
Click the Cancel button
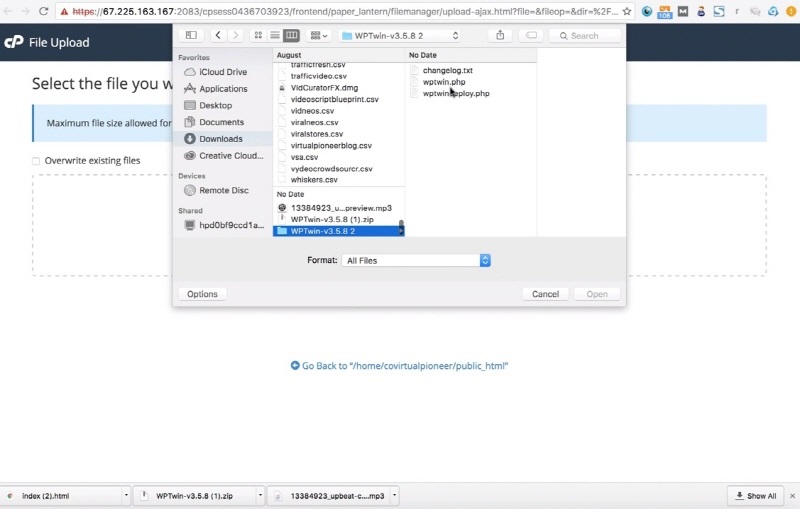click(545, 294)
